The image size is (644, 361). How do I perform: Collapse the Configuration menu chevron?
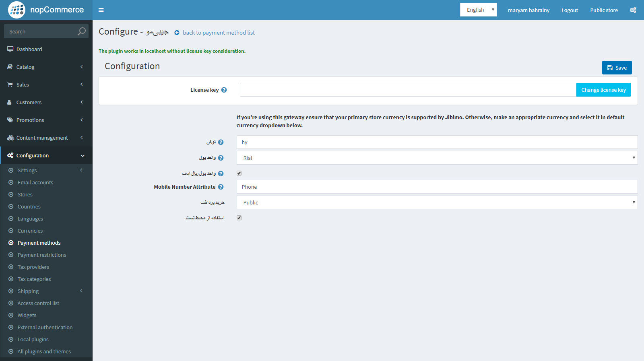(x=83, y=156)
